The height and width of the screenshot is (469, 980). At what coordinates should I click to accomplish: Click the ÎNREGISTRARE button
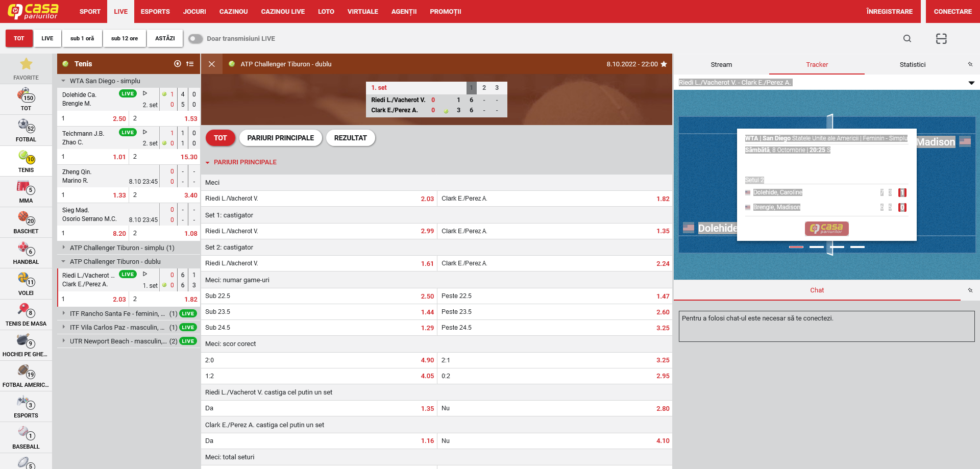click(x=889, y=11)
